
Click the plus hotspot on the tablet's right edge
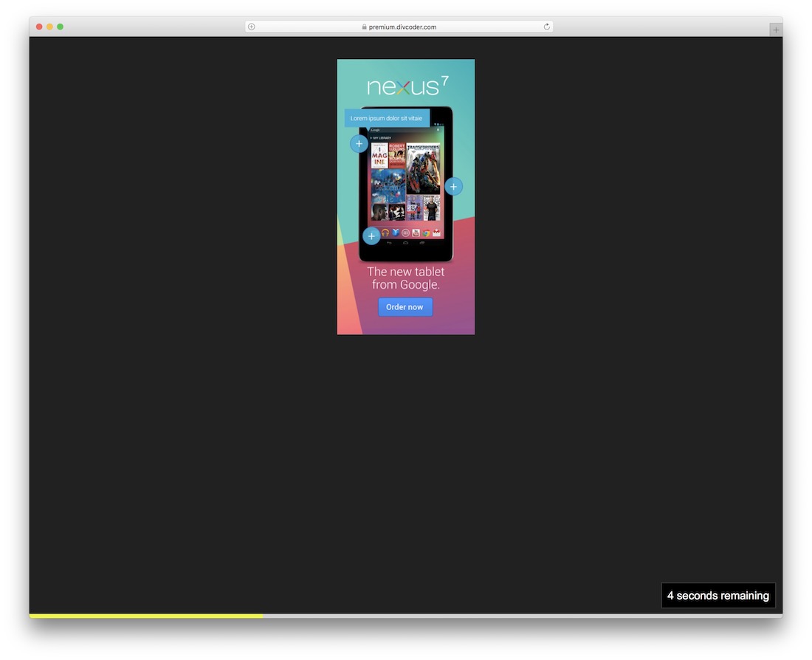click(x=454, y=187)
